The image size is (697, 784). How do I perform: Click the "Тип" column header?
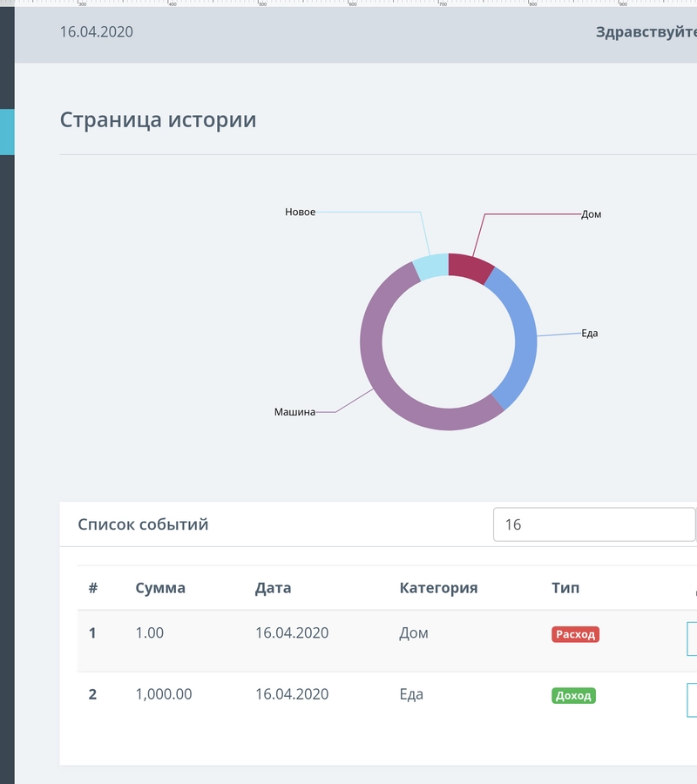(x=565, y=588)
